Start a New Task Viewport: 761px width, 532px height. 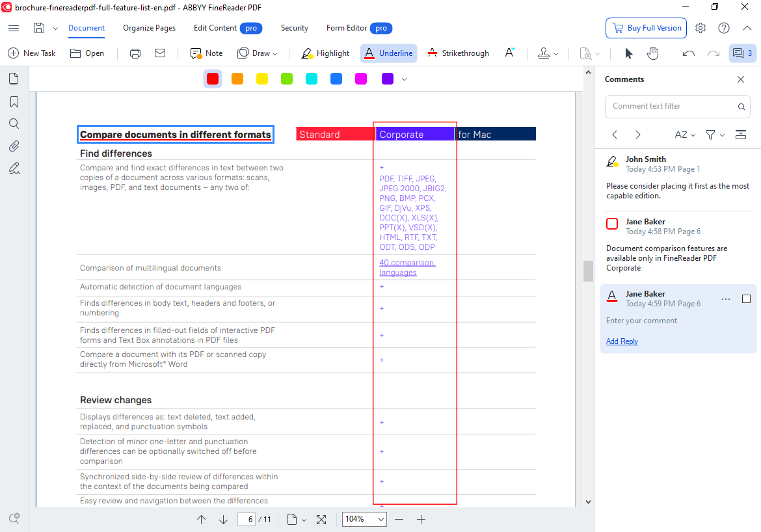pos(32,53)
